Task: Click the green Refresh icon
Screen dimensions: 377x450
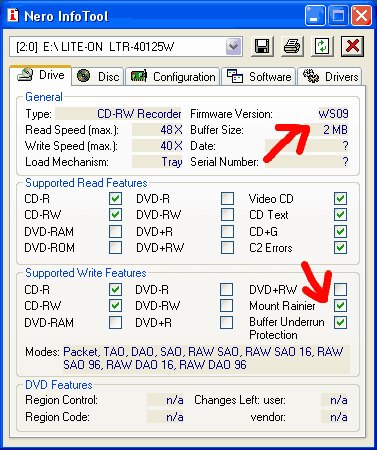Action: pyautogui.click(x=322, y=46)
